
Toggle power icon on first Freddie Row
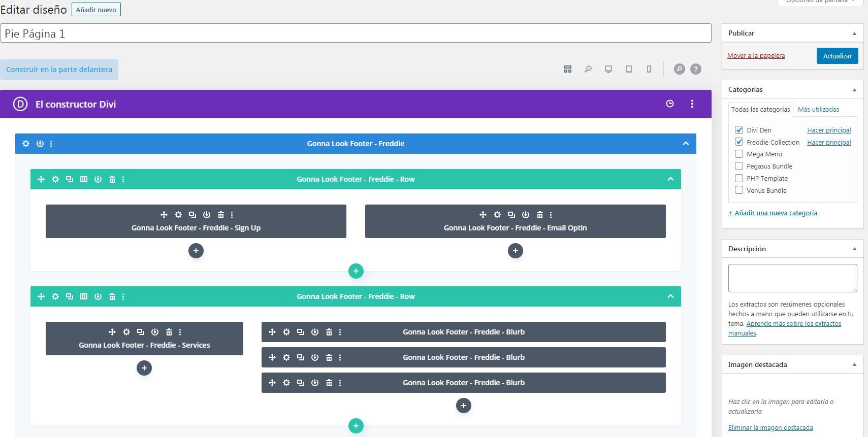click(98, 179)
